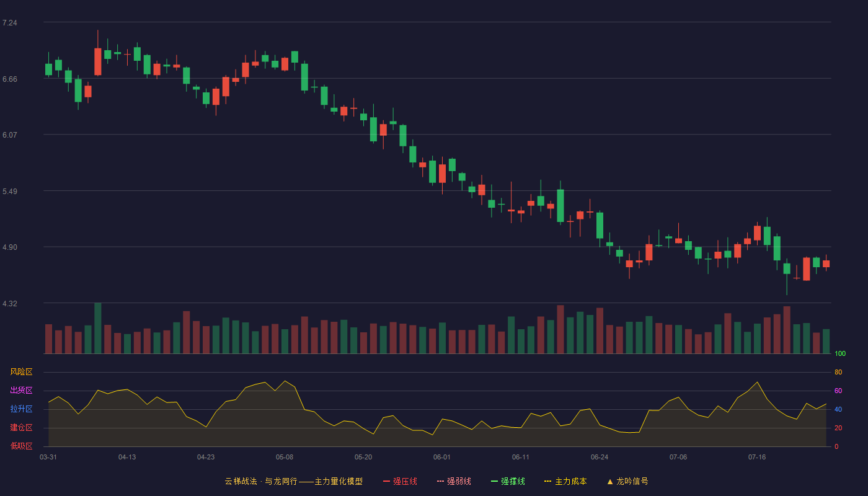Image resolution: width=868 pixels, height=496 pixels.
Task: Click the 06-01 date label
Action: 442,457
